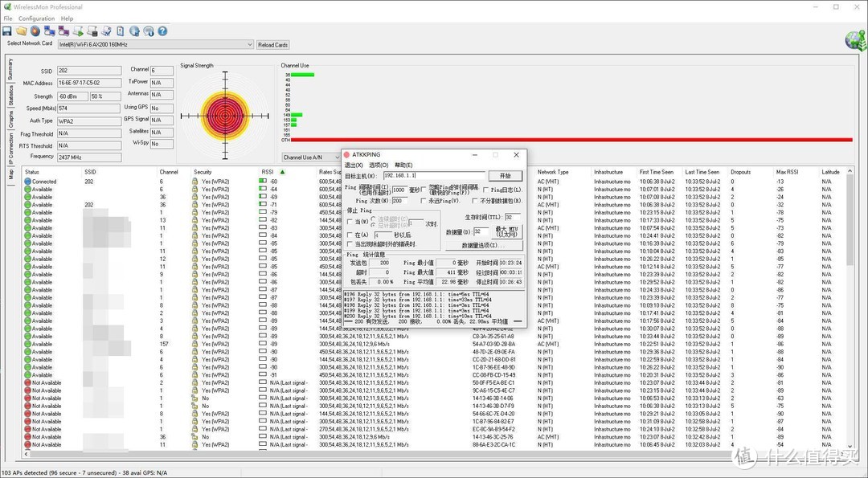This screenshot has height=478, width=868.
Task: Switch to the IP Connection side tab
Action: click(x=10, y=149)
